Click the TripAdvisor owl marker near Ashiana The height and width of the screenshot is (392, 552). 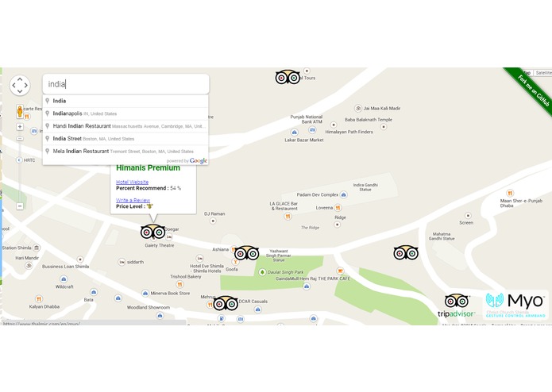(x=246, y=253)
